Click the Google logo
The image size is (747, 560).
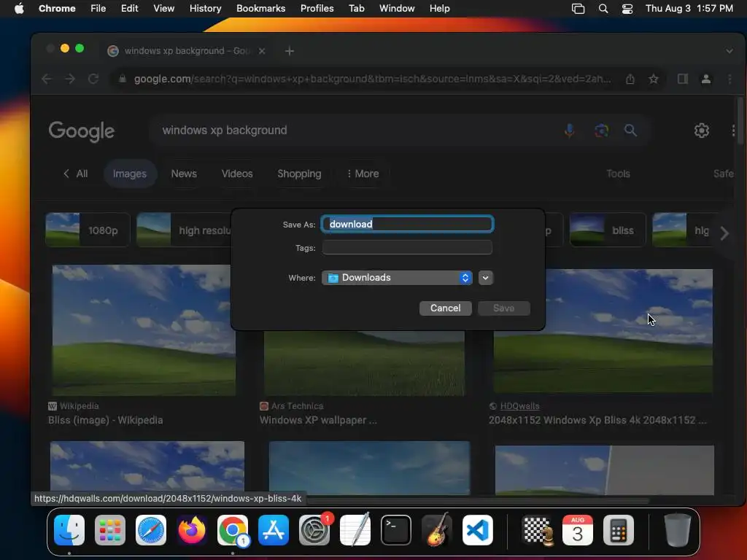[x=82, y=131]
